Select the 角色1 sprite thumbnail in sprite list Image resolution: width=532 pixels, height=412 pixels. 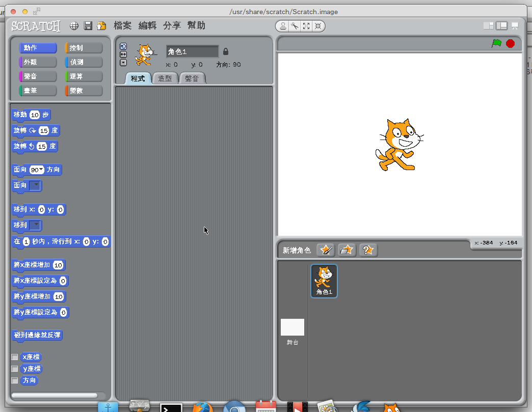[324, 281]
